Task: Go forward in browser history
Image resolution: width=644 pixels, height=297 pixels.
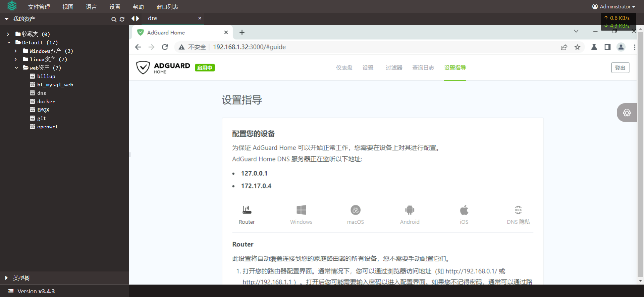Action: click(151, 47)
